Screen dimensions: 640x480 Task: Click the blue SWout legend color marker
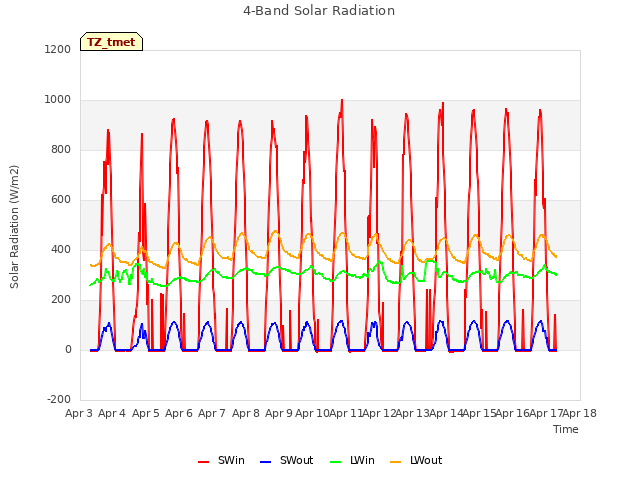click(265, 462)
